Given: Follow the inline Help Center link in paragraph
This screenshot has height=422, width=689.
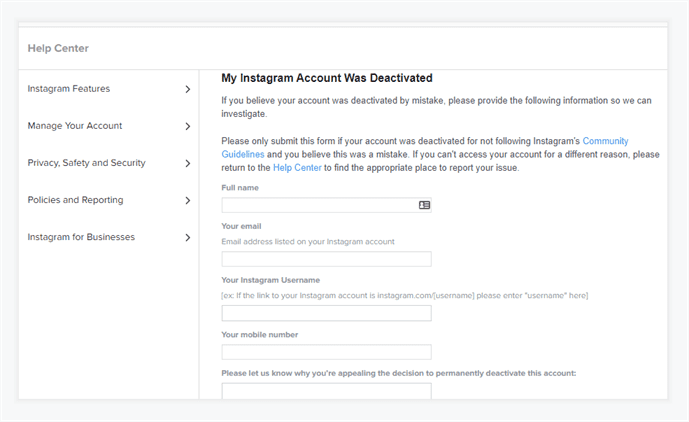Looking at the screenshot, I should point(297,168).
